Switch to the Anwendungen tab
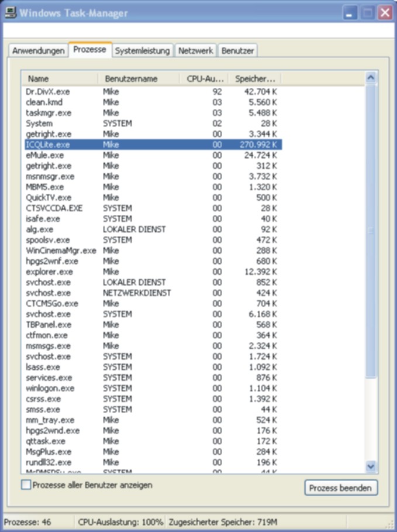This screenshot has width=397, height=532. pos(39,50)
